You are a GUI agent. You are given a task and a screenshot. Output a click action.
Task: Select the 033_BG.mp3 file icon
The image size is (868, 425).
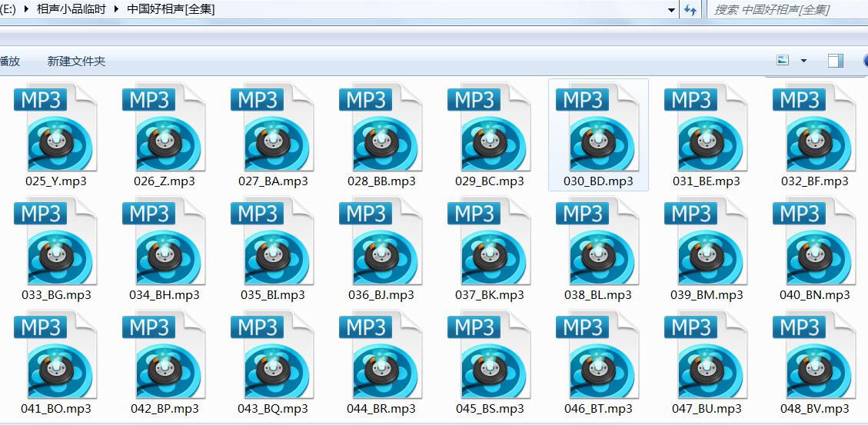55,242
